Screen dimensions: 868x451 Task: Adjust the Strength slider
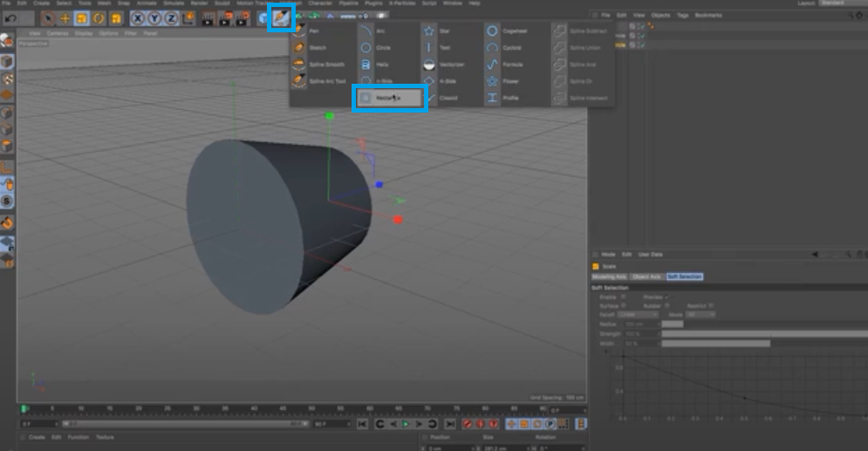pyautogui.click(x=764, y=334)
